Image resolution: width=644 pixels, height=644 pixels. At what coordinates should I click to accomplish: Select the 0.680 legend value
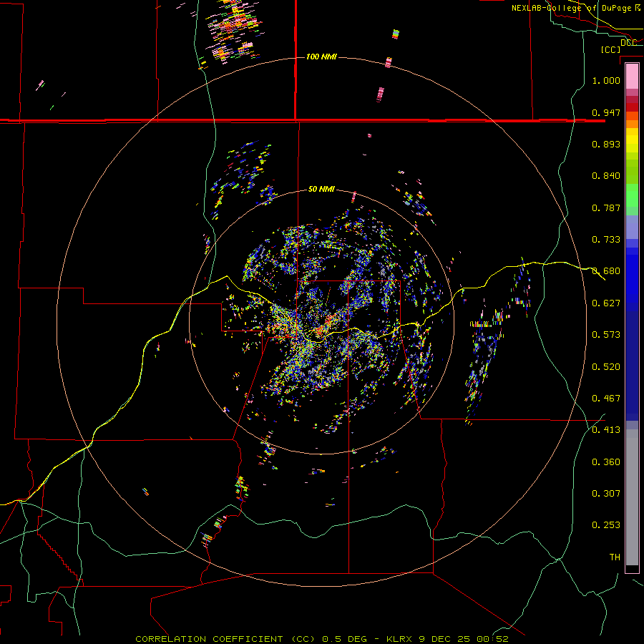606,271
